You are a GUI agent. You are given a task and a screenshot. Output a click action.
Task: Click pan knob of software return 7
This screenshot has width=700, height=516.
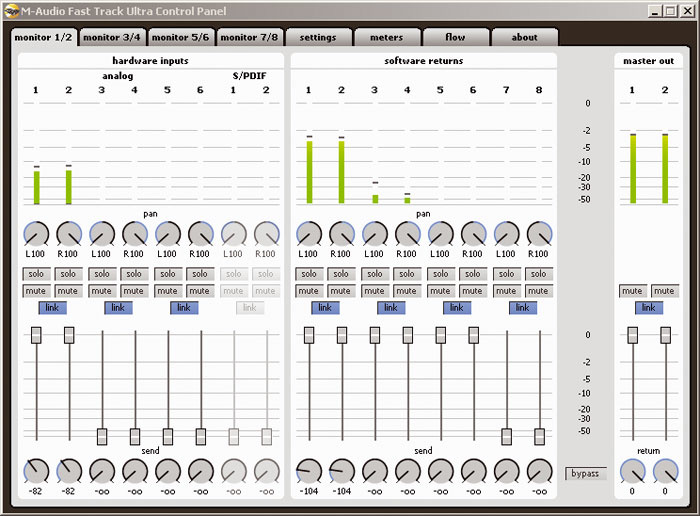pyautogui.click(x=507, y=233)
